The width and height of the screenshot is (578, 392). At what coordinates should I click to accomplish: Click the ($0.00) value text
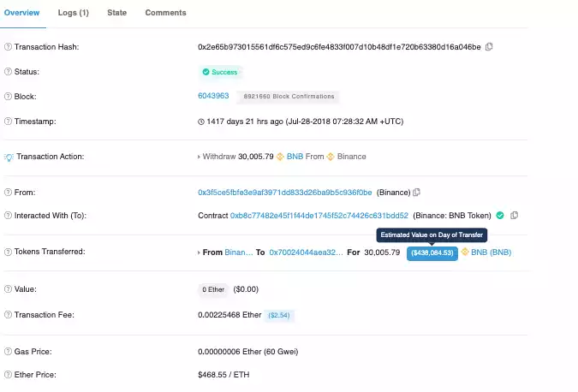coord(246,289)
